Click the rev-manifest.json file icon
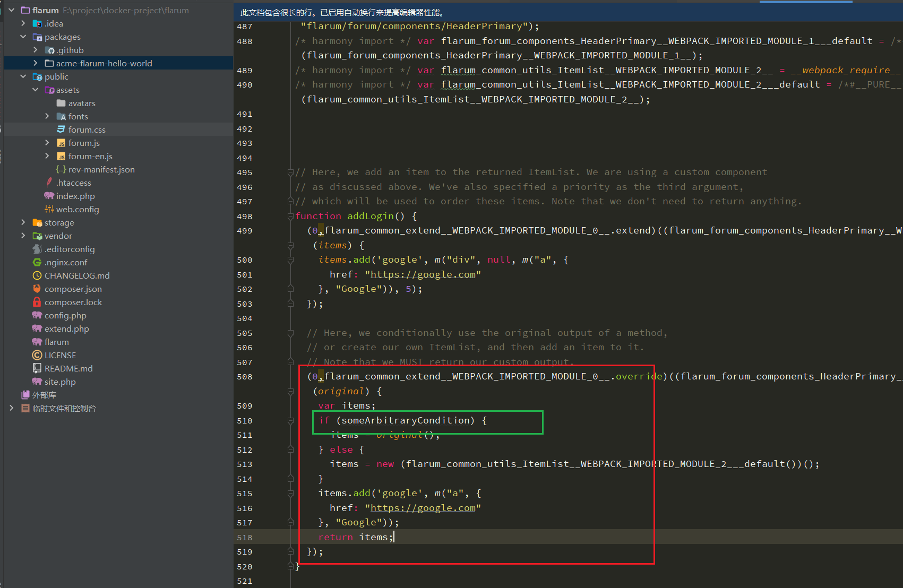The width and height of the screenshot is (903, 588). (61, 169)
